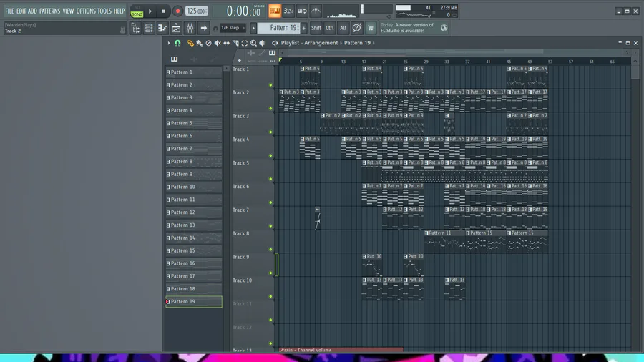Select the Slip tool in Playlist toolbar
This screenshot has height=362, width=644.
click(x=226, y=43)
